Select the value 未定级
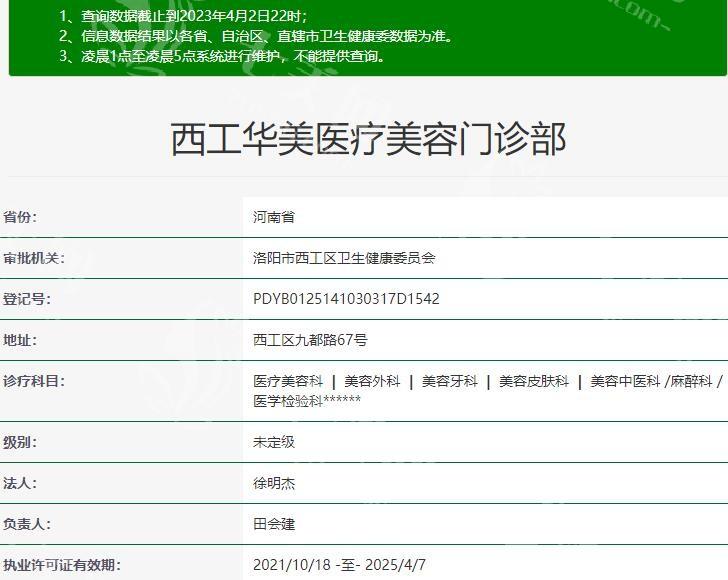Viewport: 728px width, 580px height. pos(274,442)
